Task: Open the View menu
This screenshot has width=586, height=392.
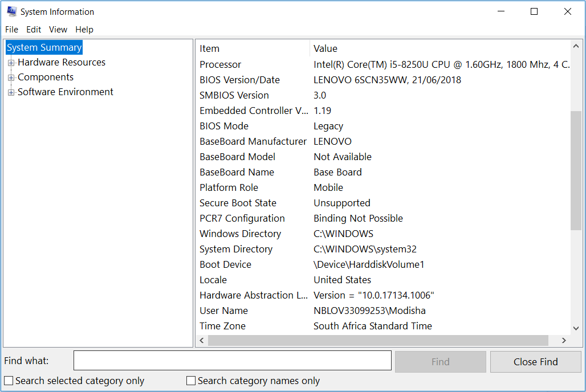Action: pyautogui.click(x=58, y=30)
